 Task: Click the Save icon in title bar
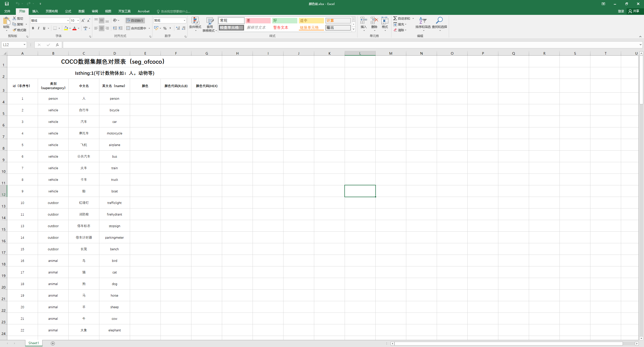pos(7,4)
